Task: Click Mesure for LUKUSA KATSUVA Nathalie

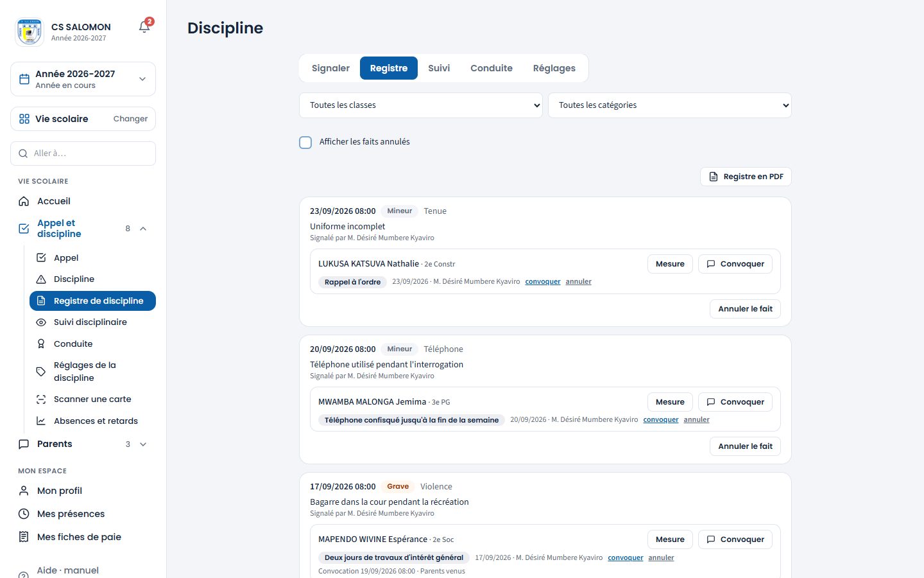Action: point(670,264)
